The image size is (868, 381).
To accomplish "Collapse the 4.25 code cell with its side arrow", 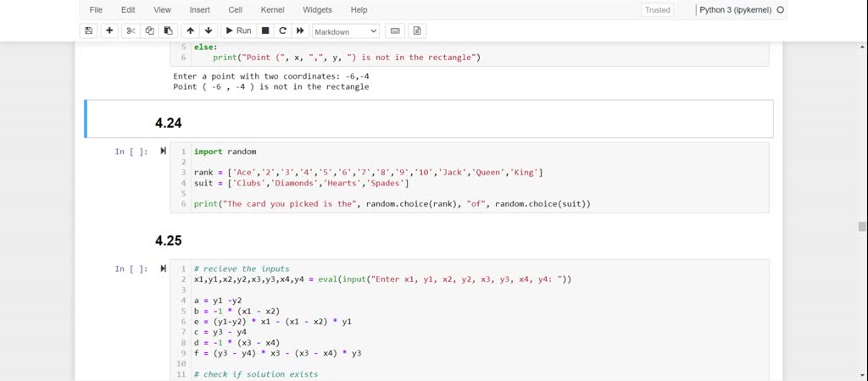I will click(x=164, y=268).
